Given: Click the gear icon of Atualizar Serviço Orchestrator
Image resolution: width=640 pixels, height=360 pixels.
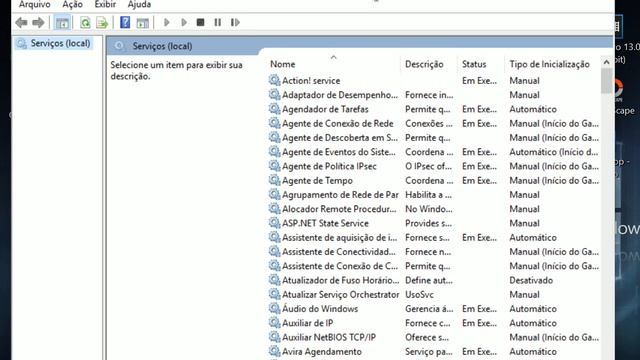Looking at the screenshot, I should tap(274, 294).
